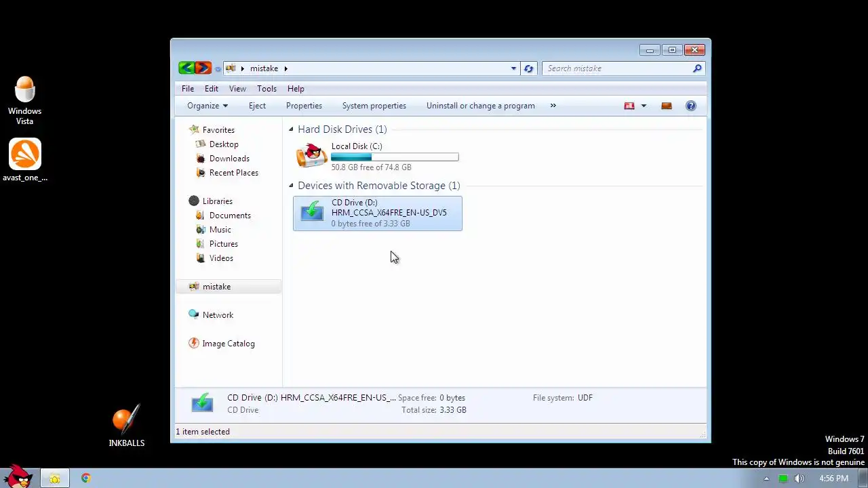The image size is (868, 488).
Task: Open the address bar history dropdown
Action: [x=513, y=68]
